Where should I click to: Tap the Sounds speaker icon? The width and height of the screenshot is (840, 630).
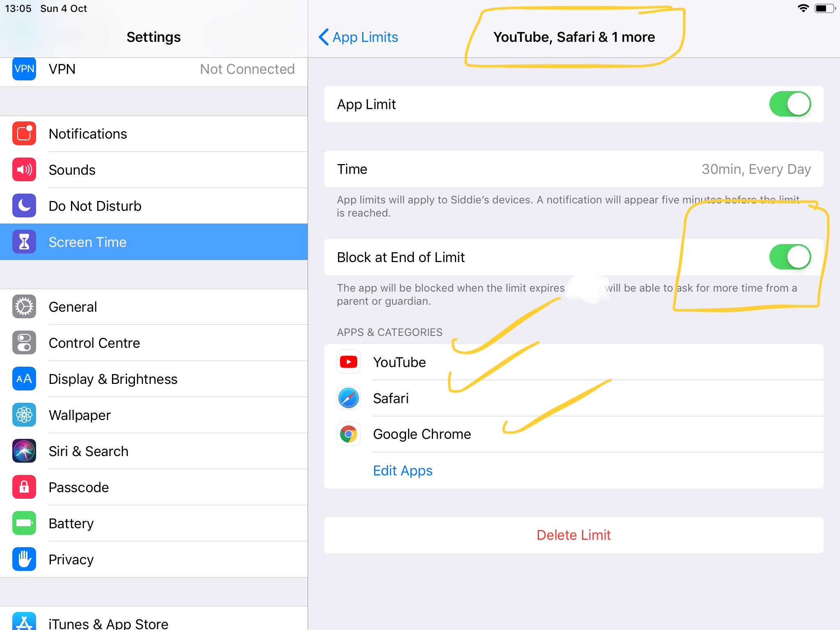(x=24, y=170)
